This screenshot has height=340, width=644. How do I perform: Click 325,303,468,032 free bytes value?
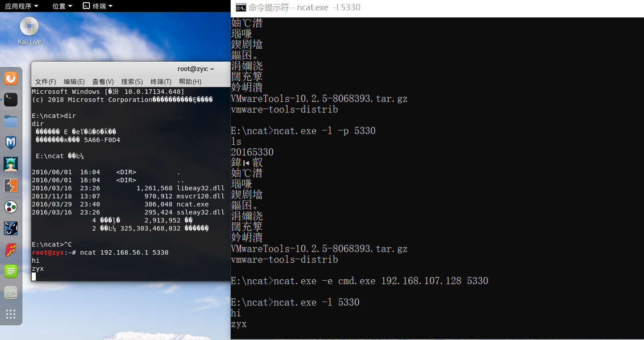pyautogui.click(x=150, y=228)
